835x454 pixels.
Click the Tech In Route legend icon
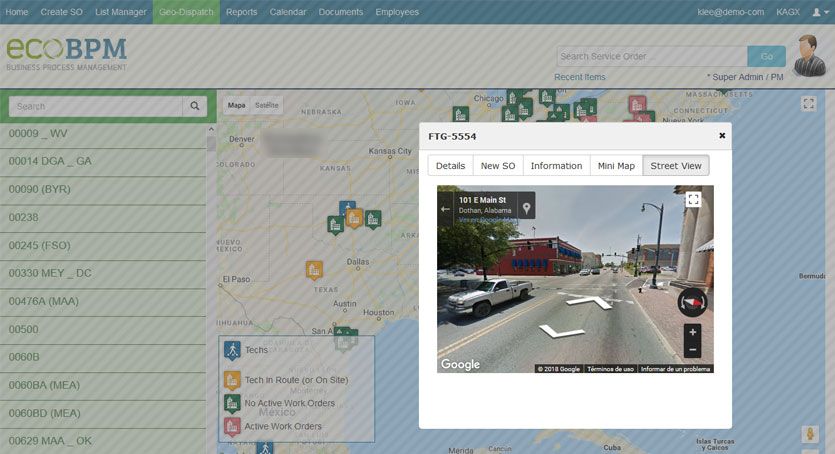pyautogui.click(x=232, y=380)
